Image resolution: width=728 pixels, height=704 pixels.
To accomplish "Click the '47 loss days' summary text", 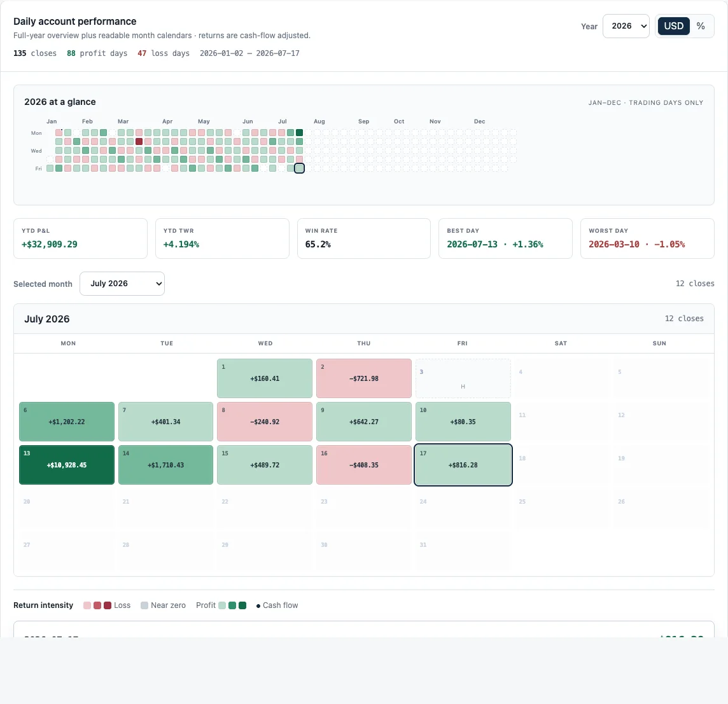I will (164, 53).
